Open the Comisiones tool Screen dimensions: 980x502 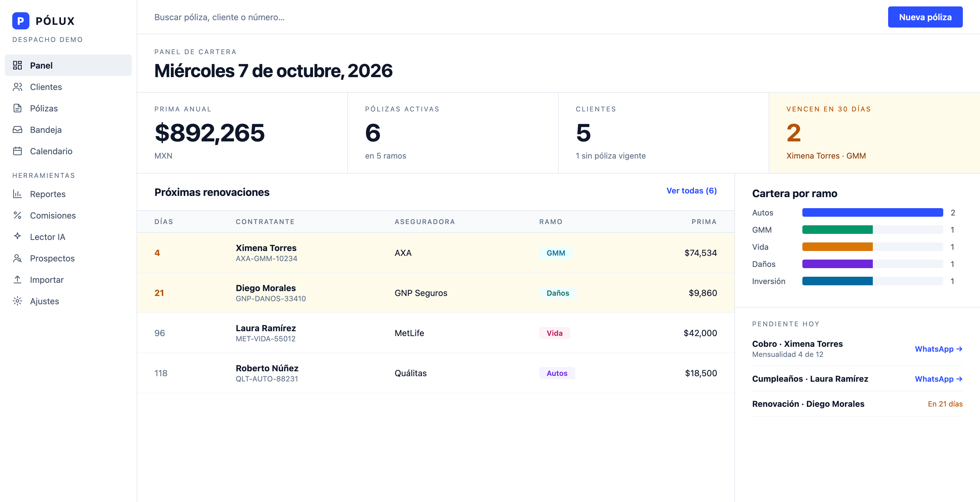pos(68,215)
